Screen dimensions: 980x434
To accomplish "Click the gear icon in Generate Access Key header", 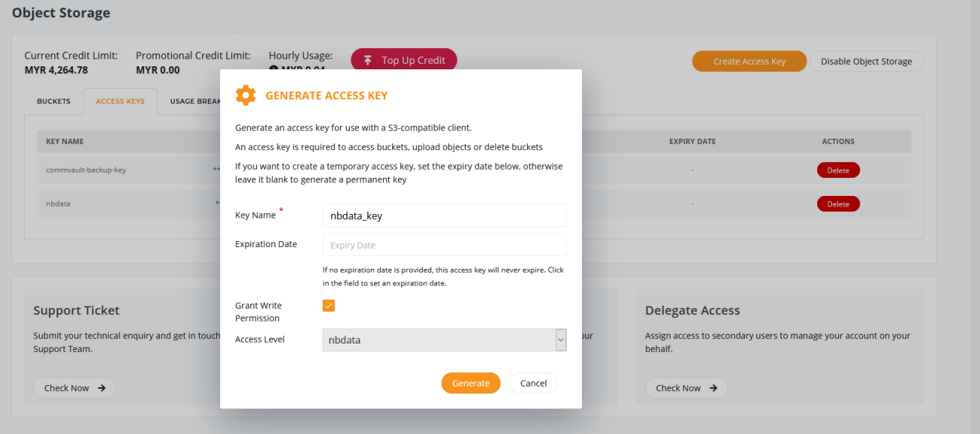I will coord(246,95).
